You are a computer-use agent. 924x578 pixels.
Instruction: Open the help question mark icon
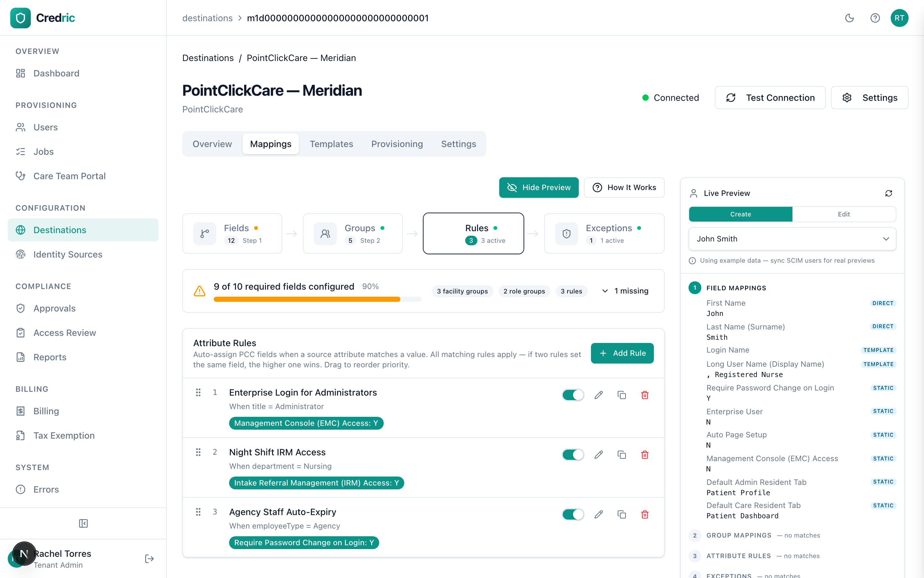pyautogui.click(x=875, y=18)
